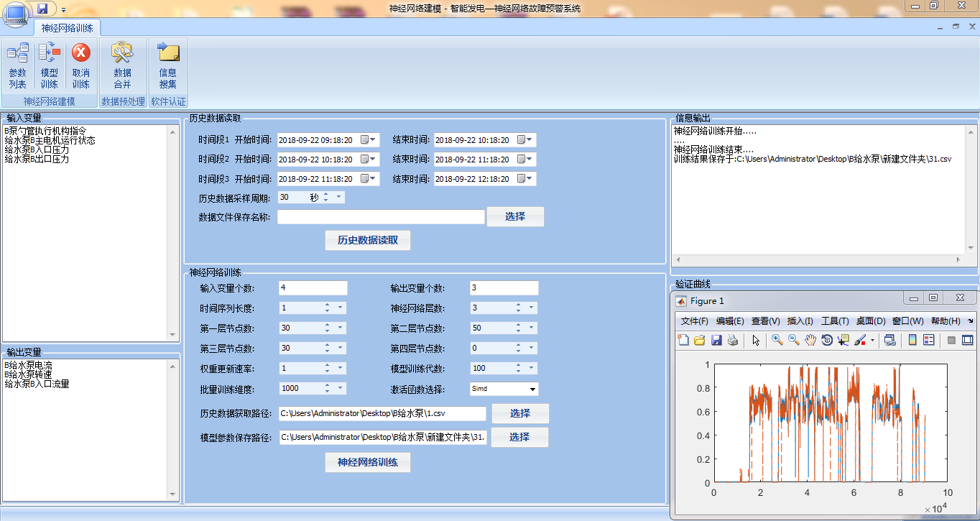Select the edit plot arrow tool

(756, 340)
